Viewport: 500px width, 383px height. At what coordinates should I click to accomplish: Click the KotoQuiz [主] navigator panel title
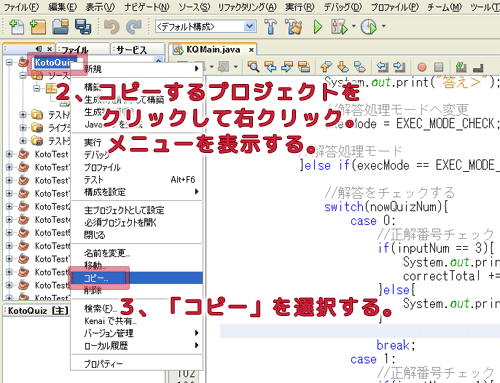[38, 311]
